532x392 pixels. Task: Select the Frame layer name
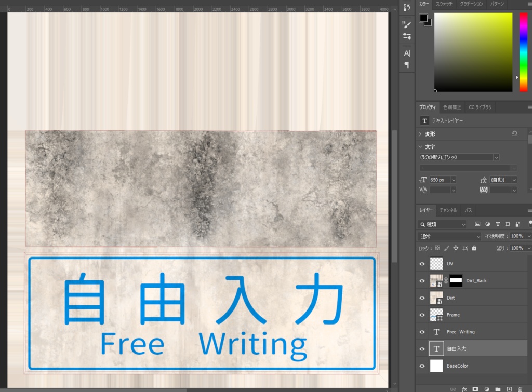coord(453,315)
